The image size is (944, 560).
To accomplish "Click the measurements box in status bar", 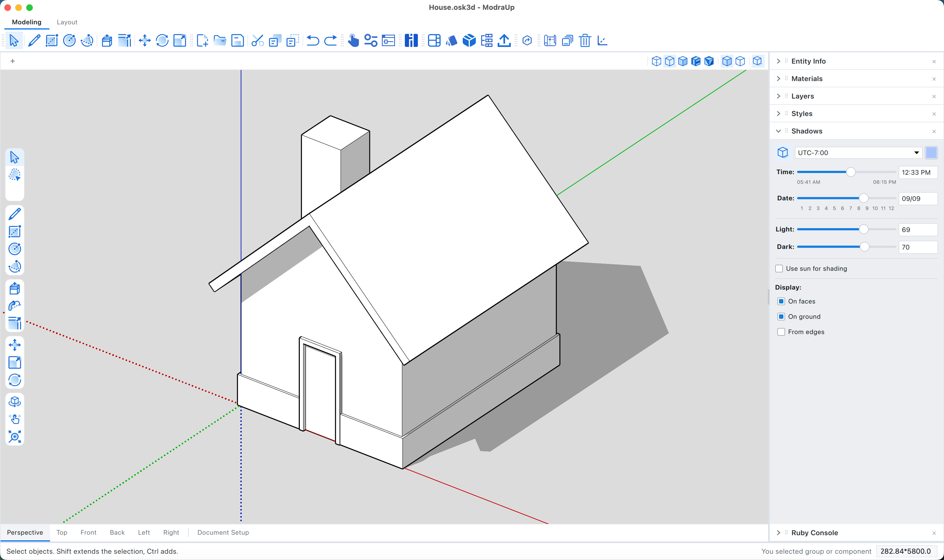I will click(x=906, y=551).
